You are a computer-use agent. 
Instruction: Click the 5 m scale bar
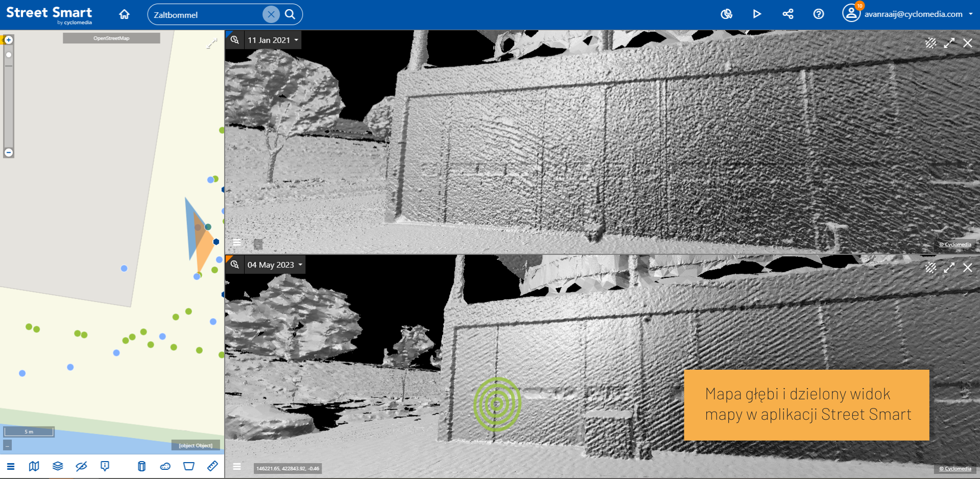coord(29,432)
